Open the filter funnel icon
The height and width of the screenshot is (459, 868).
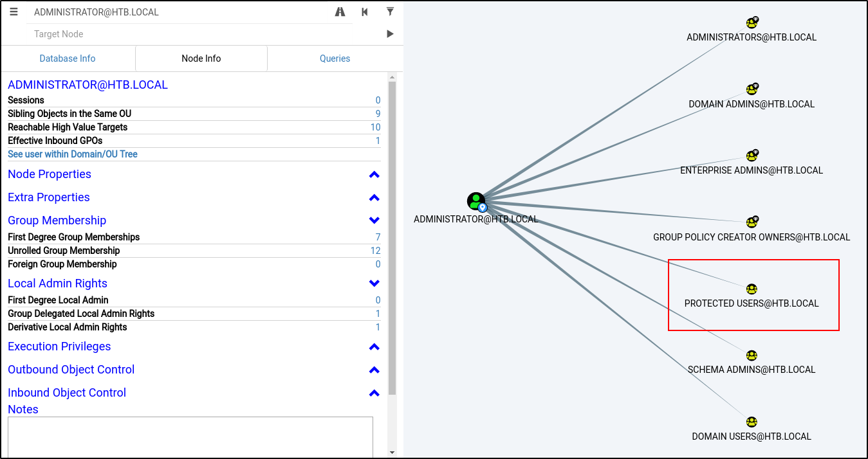pos(390,12)
